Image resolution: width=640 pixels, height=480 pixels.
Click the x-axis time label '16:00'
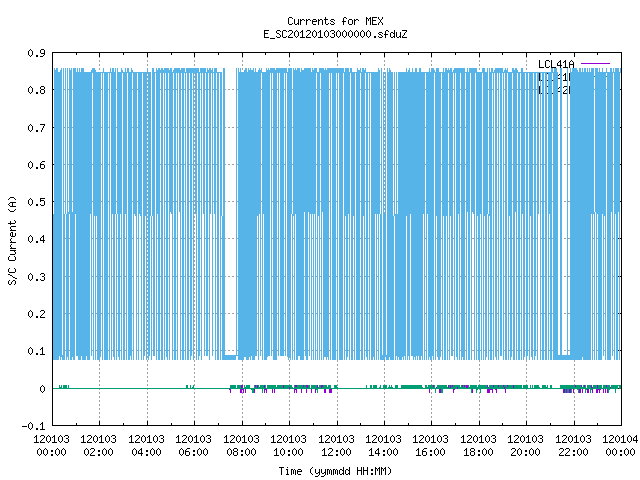pyautogui.click(x=430, y=452)
